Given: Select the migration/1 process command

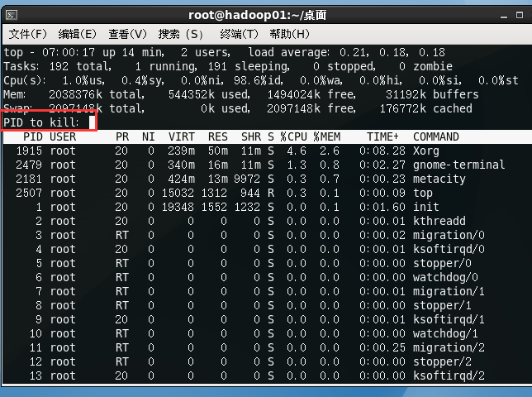Looking at the screenshot, I should pyautogui.click(x=449, y=291).
